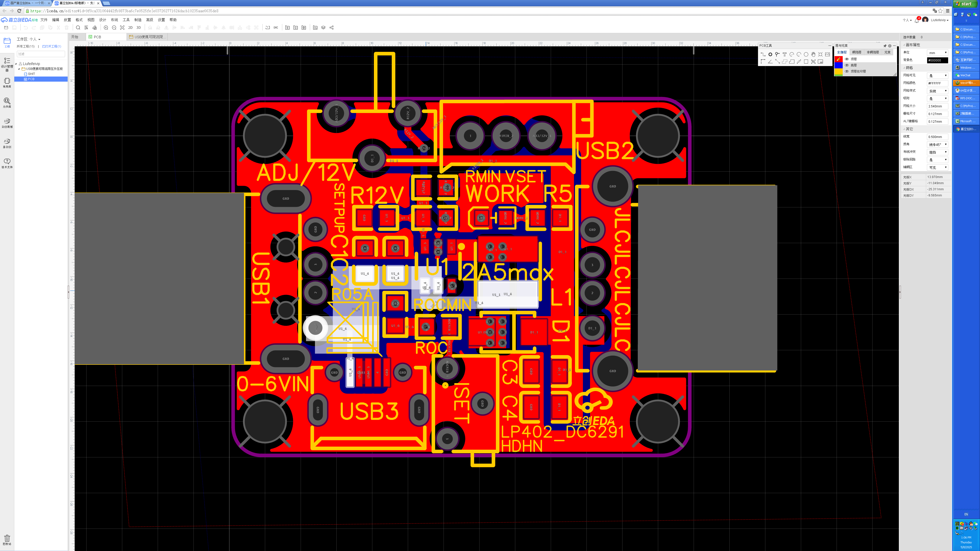Open the 拐角 线条45° dropdown
980x551 pixels.
937,144
